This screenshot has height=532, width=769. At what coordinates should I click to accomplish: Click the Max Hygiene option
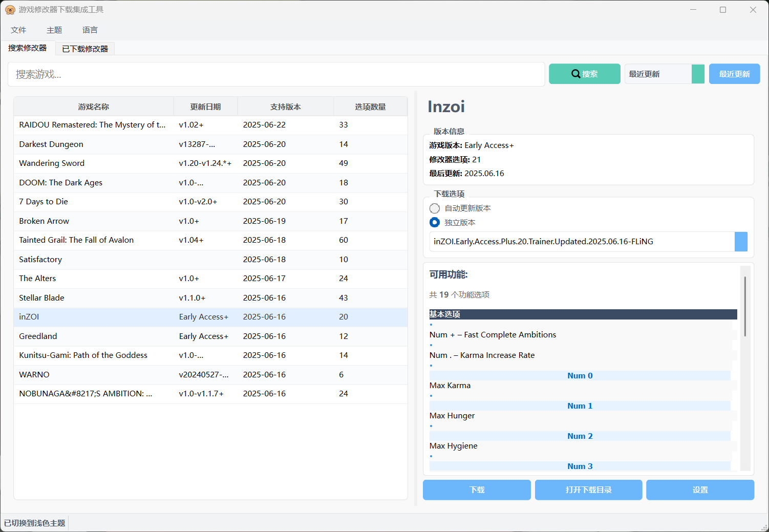tap(453, 446)
